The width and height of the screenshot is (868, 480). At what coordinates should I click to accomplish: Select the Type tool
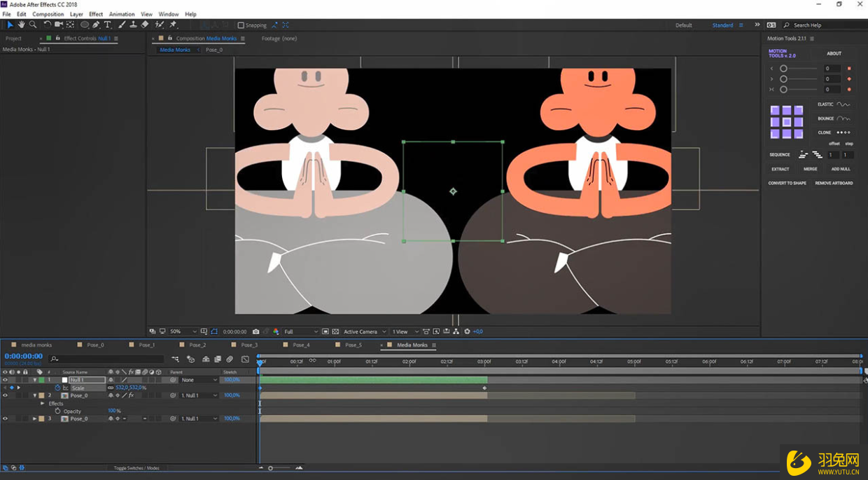(x=108, y=25)
